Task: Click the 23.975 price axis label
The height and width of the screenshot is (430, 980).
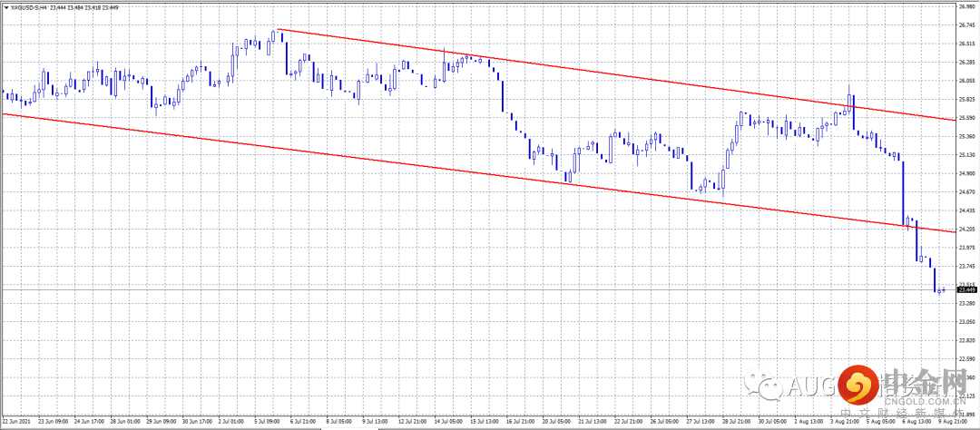Action: [x=966, y=249]
